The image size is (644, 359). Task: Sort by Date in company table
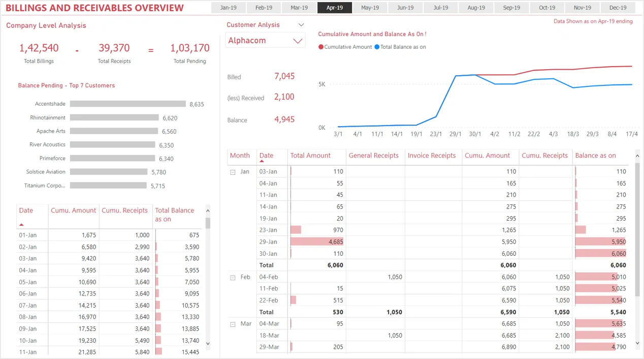click(26, 211)
